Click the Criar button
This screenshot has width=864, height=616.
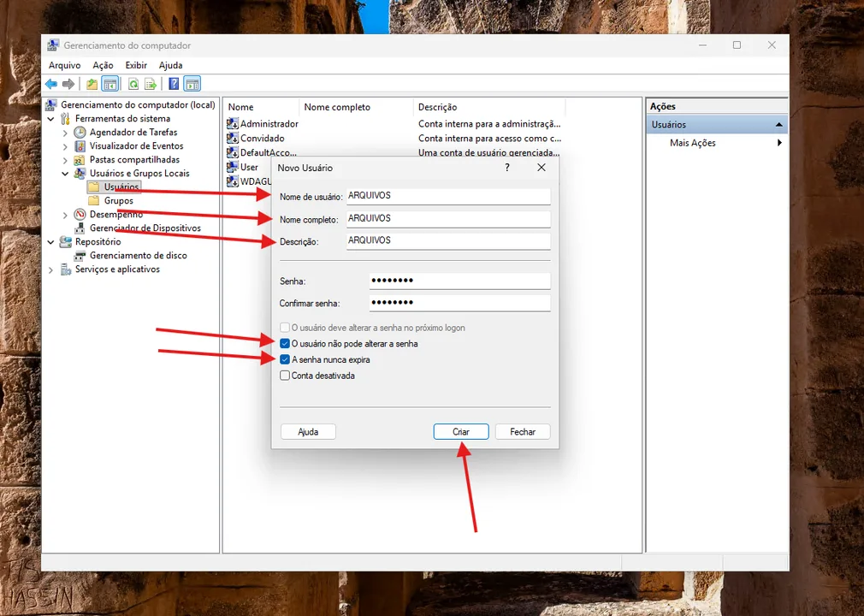pos(461,432)
